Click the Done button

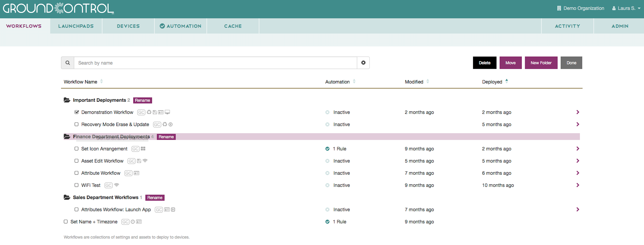(571, 63)
